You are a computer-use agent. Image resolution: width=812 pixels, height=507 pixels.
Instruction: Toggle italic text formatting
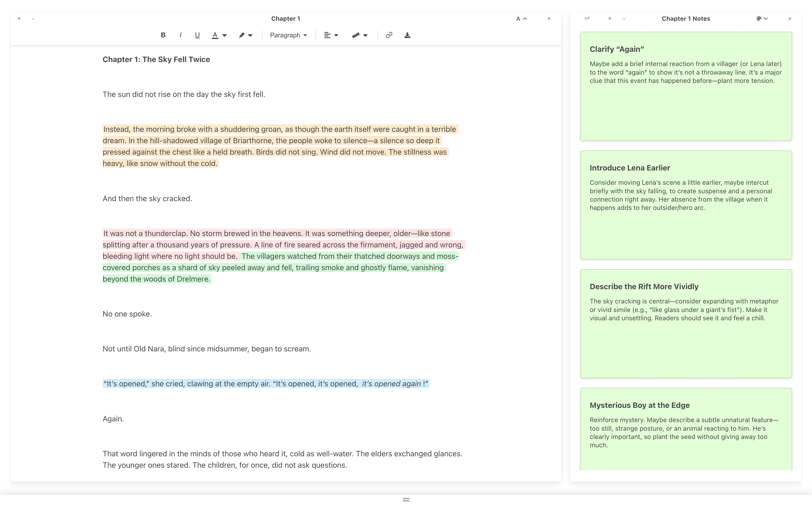click(180, 35)
